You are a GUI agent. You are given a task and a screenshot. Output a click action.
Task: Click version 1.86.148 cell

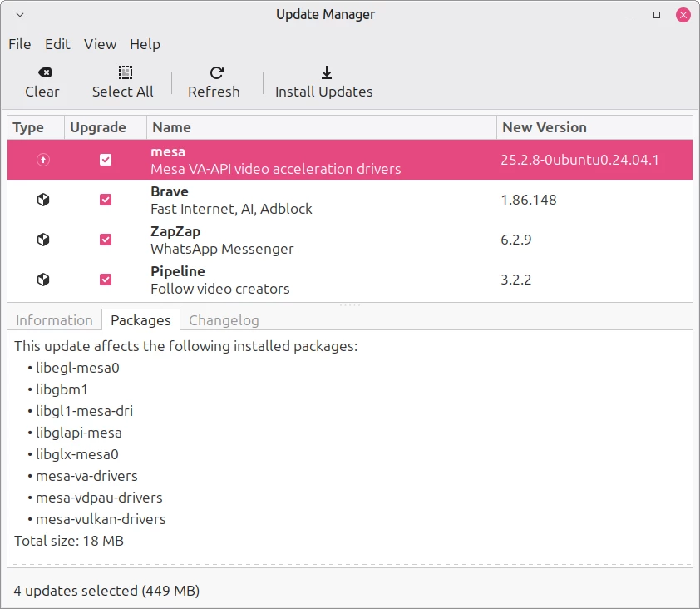(529, 200)
